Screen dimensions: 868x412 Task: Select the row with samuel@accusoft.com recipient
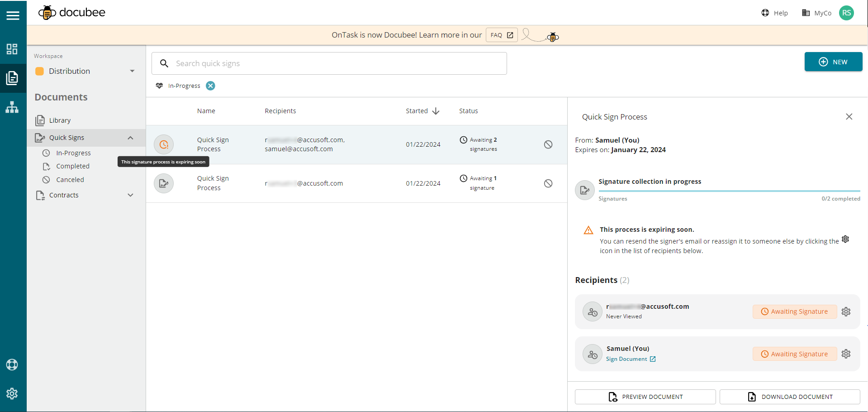[x=356, y=144]
